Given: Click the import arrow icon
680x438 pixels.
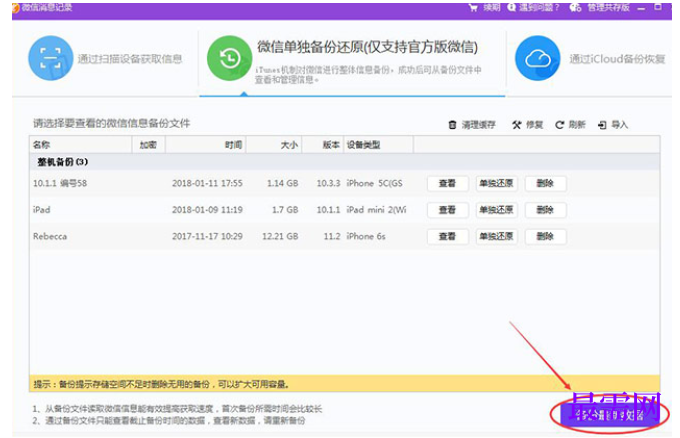Looking at the screenshot, I should tap(602, 125).
